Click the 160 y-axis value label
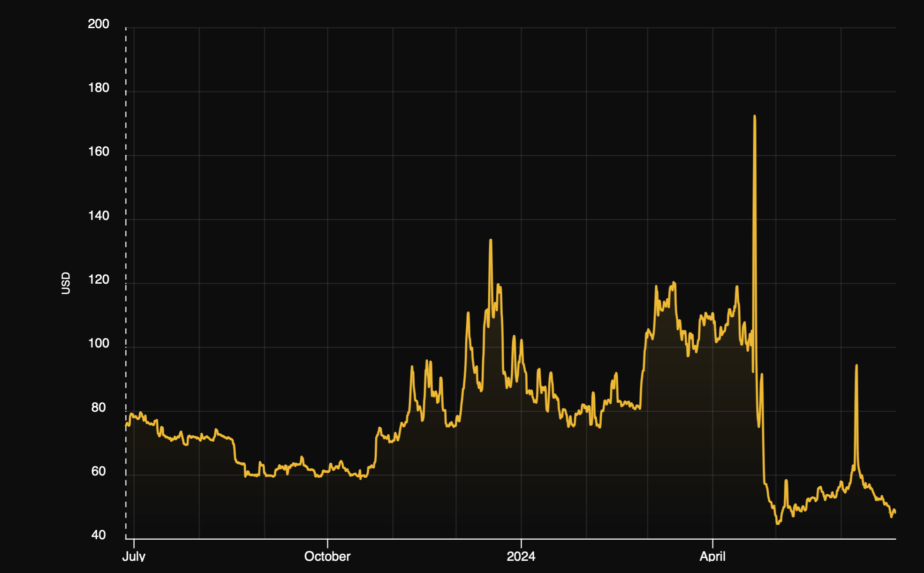The height and width of the screenshot is (573, 924). coord(98,151)
